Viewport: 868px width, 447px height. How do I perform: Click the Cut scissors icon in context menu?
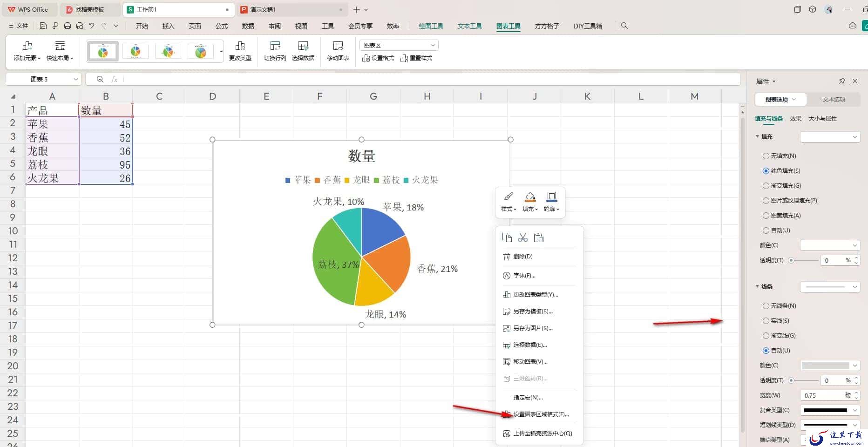(523, 238)
